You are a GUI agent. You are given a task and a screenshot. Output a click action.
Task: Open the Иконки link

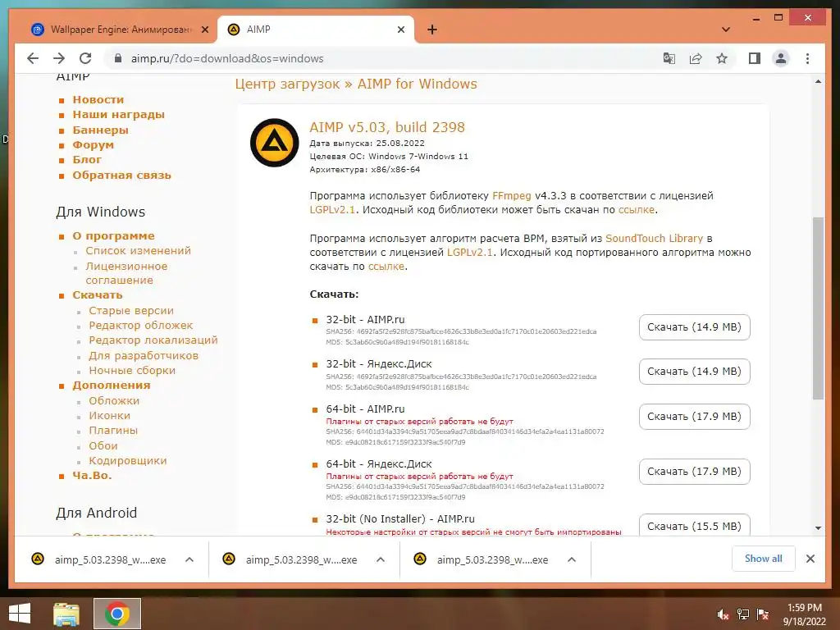[109, 416]
